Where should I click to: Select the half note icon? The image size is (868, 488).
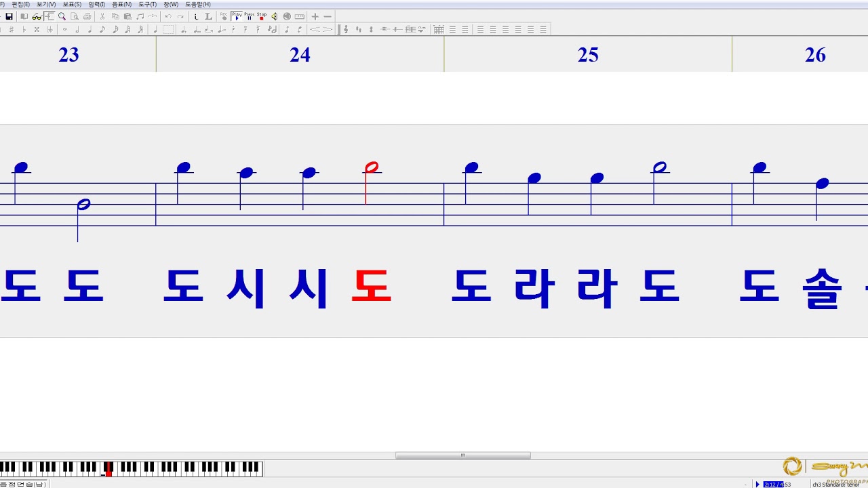[x=77, y=29]
